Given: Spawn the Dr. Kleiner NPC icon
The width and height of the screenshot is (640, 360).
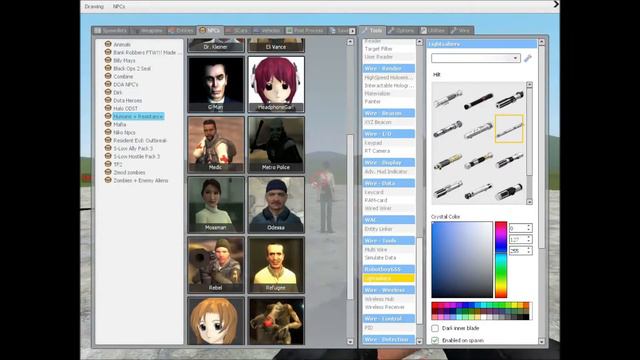Looking at the screenshot, I should pyautogui.click(x=216, y=45).
